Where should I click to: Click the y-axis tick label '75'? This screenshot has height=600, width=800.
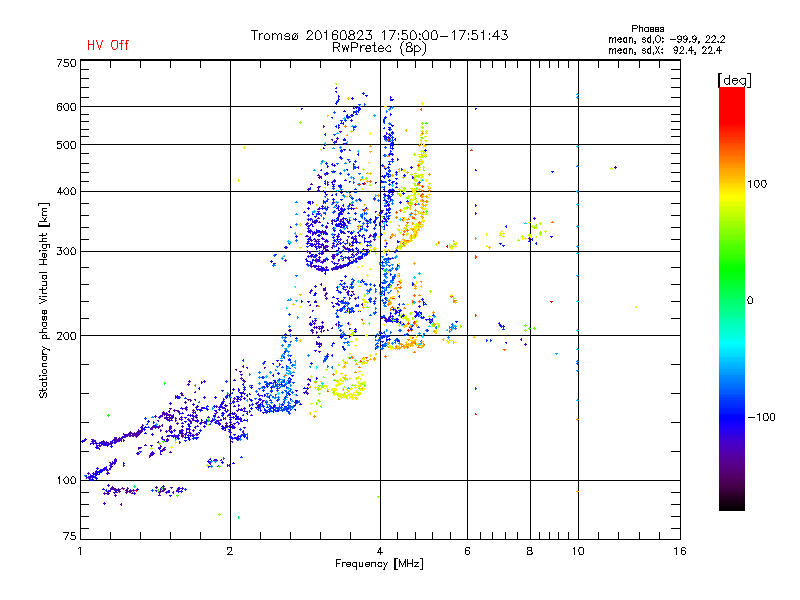[70, 536]
